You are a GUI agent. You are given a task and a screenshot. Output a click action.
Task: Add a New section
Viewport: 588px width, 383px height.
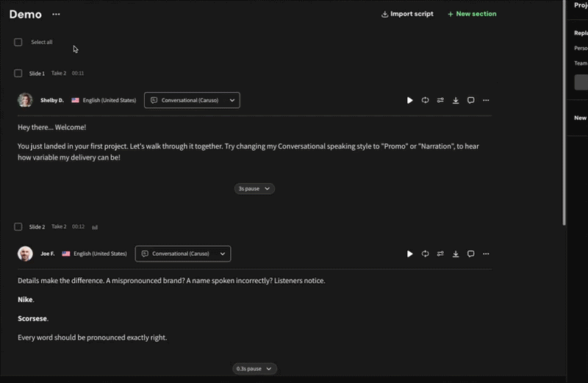pyautogui.click(x=472, y=14)
